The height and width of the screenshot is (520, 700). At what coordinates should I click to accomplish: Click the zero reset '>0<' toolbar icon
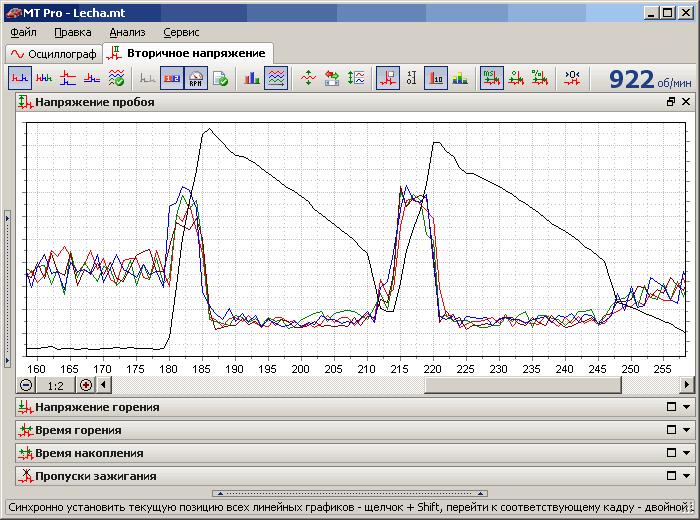pyautogui.click(x=572, y=78)
